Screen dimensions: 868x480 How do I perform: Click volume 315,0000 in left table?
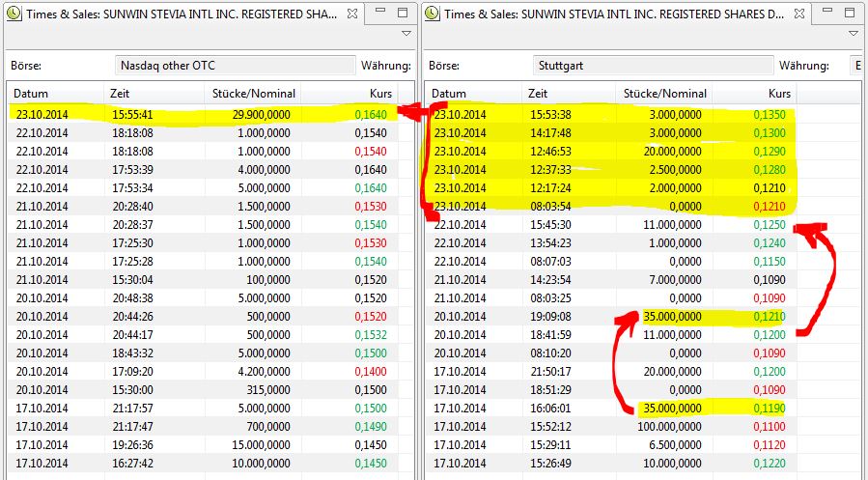coord(267,389)
